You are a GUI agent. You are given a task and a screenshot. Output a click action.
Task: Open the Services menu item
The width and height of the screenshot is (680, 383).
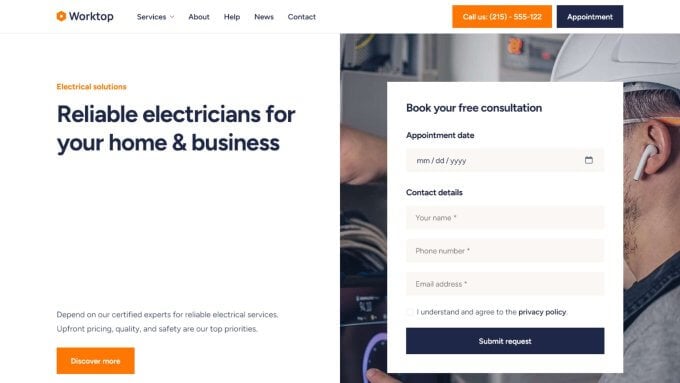(151, 17)
